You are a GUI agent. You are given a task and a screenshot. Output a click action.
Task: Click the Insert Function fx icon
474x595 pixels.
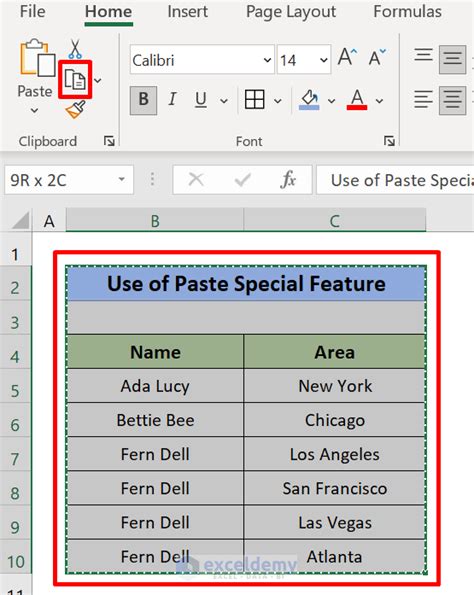pos(288,179)
